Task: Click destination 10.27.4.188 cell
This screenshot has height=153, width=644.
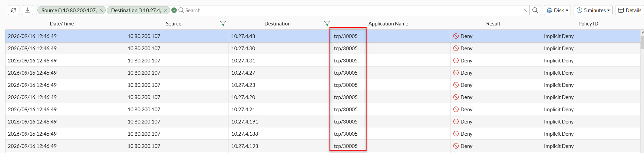Action: [x=244, y=134]
